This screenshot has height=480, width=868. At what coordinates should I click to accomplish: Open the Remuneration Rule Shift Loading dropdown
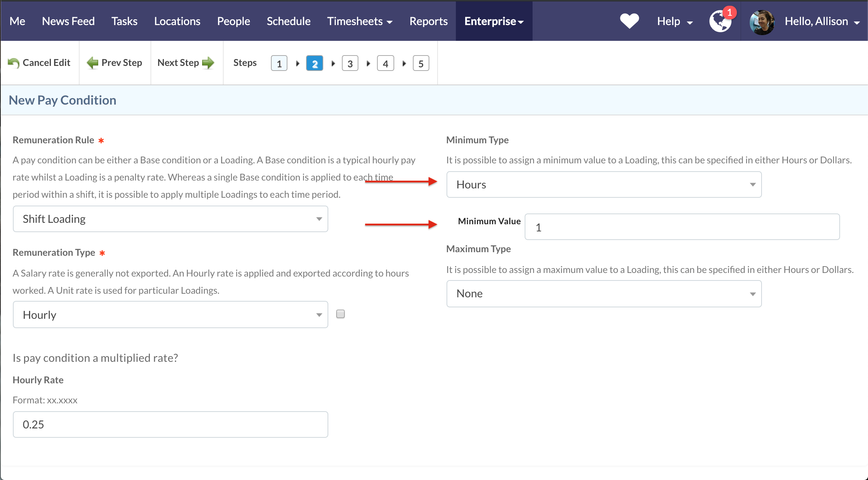[170, 219]
